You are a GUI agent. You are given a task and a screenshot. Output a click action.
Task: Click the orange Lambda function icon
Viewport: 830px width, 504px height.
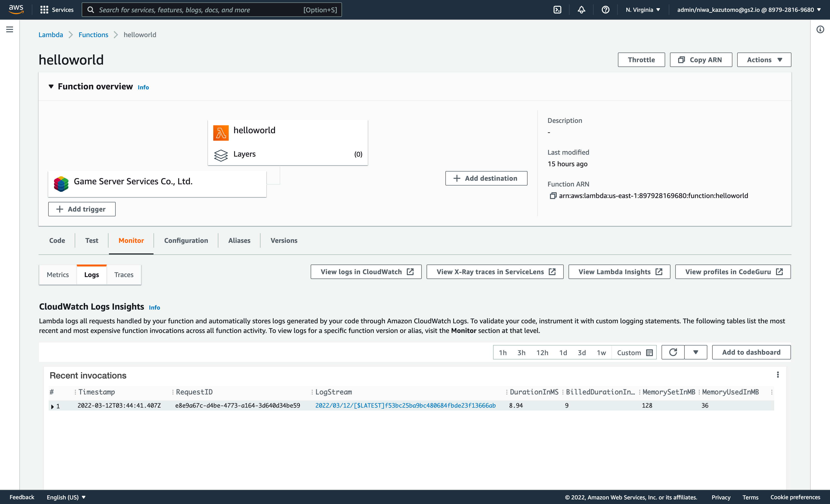pyautogui.click(x=221, y=133)
